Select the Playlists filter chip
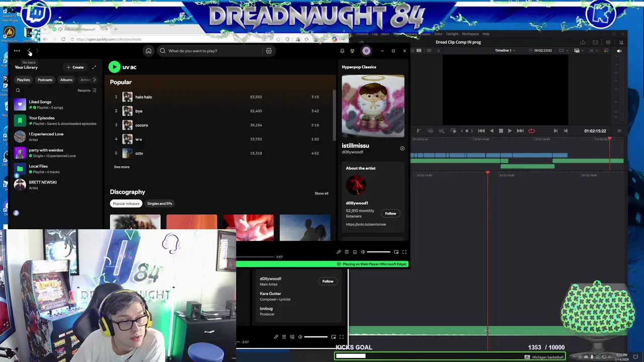 [x=23, y=80]
